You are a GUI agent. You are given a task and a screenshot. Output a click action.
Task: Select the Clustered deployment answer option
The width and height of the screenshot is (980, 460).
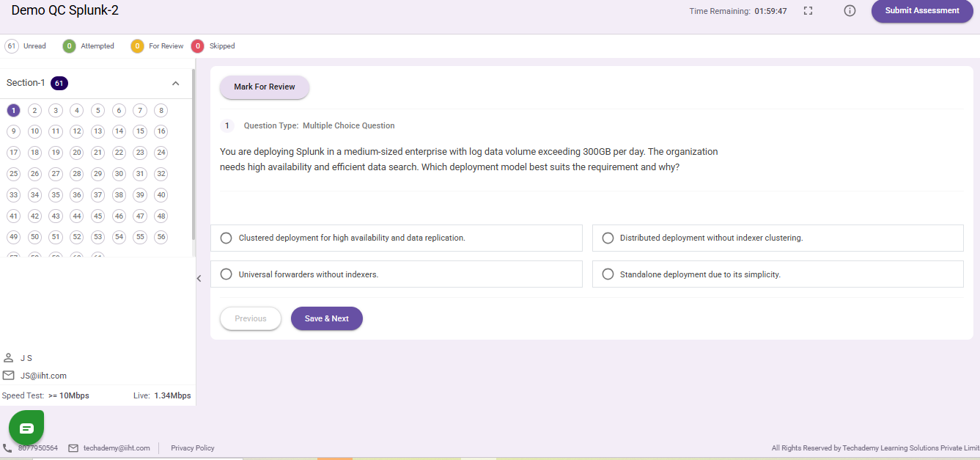click(x=226, y=238)
